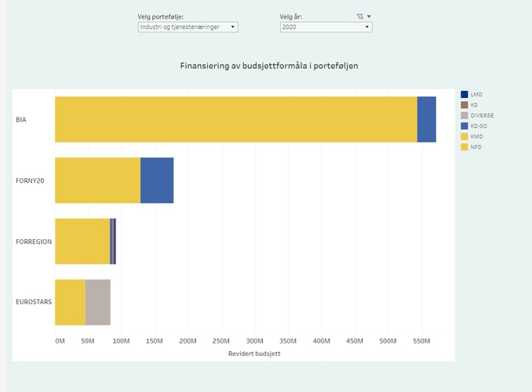Screen dimensions: 532x392
Task: Highlight the DIVERSE gray legend swatch
Action: tap(465, 115)
